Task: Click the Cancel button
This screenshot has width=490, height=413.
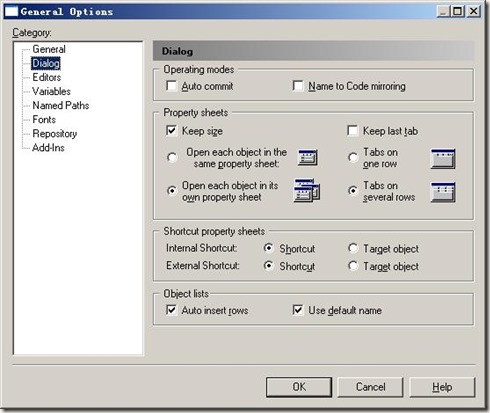Action: 370,387
